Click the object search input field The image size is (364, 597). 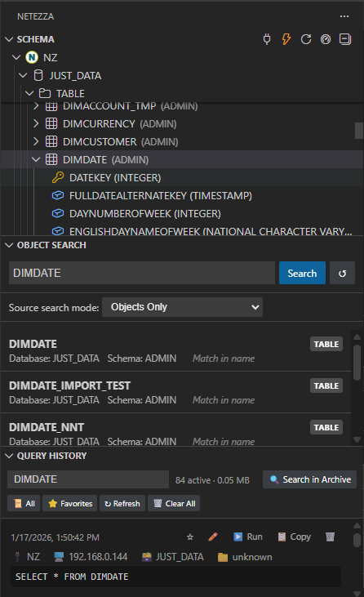142,273
